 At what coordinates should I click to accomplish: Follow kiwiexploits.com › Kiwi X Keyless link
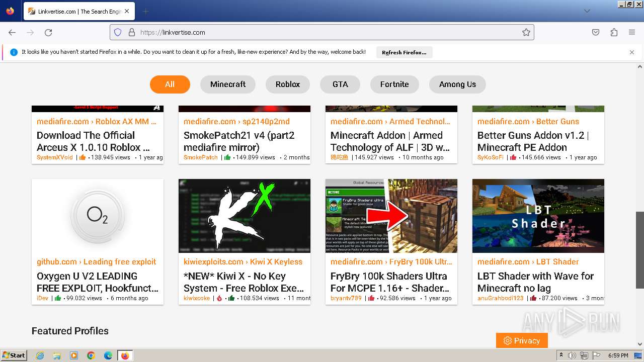(243, 261)
